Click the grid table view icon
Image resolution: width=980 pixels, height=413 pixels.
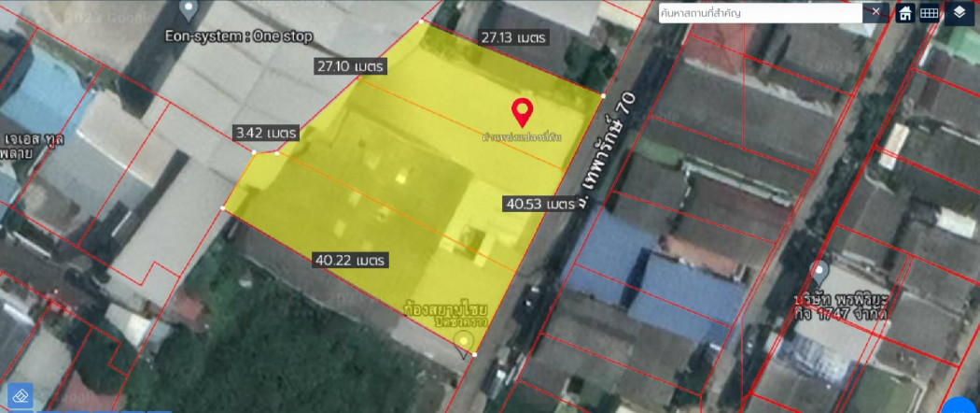coord(929,12)
